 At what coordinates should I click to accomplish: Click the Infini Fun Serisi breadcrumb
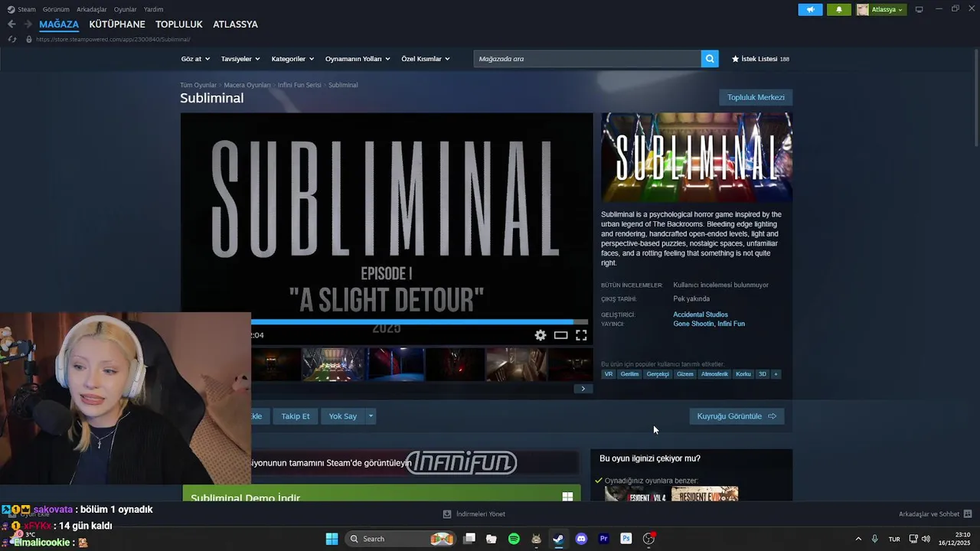tap(299, 85)
